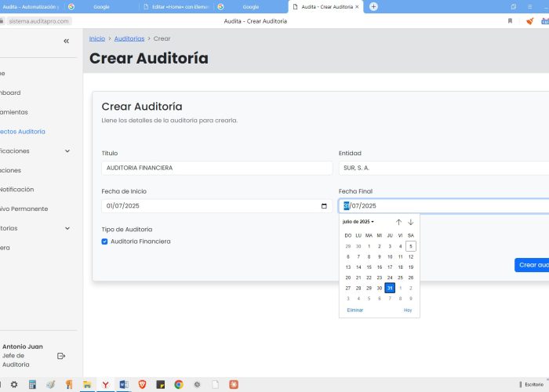Open Microsoft Word in taskbar
Image resolution: width=549 pixels, height=392 pixels.
pyautogui.click(x=124, y=385)
